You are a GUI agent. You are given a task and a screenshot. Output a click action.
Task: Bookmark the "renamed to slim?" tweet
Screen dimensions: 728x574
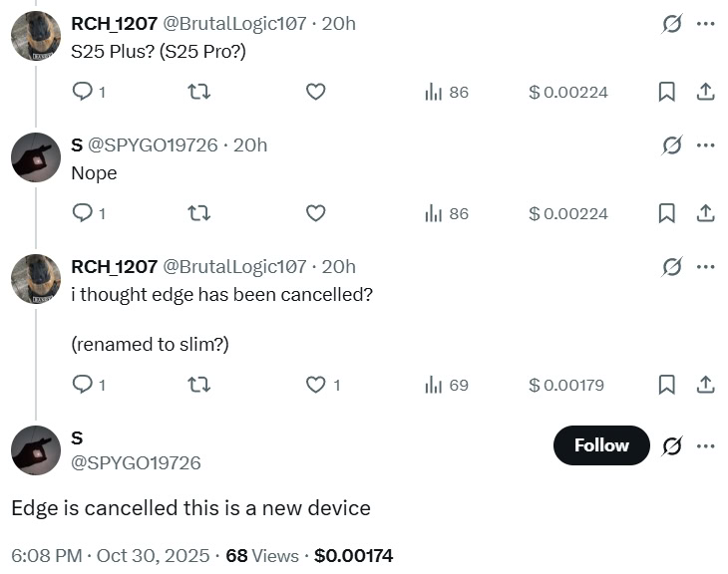[667, 385]
